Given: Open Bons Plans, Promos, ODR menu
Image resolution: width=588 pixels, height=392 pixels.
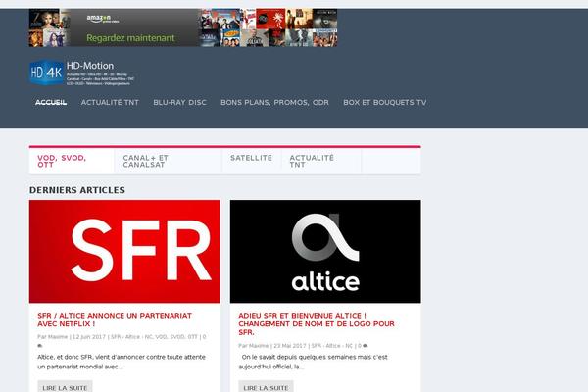Looking at the screenshot, I should [x=274, y=102].
